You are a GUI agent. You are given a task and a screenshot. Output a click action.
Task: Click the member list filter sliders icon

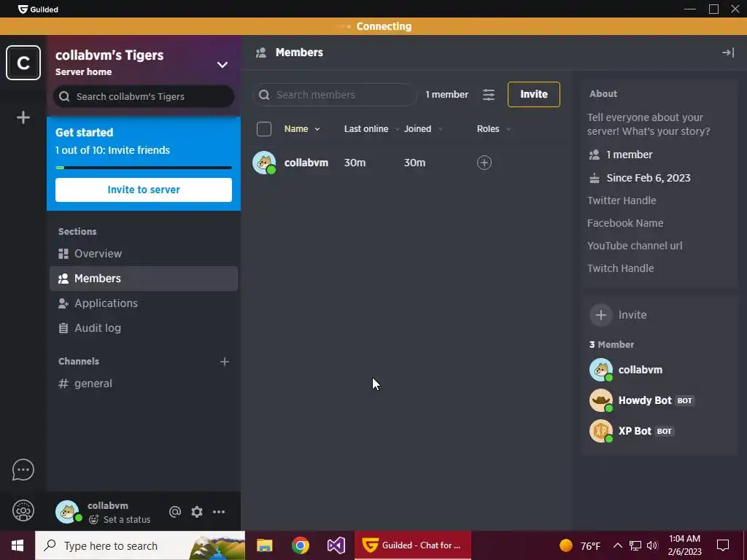click(489, 95)
